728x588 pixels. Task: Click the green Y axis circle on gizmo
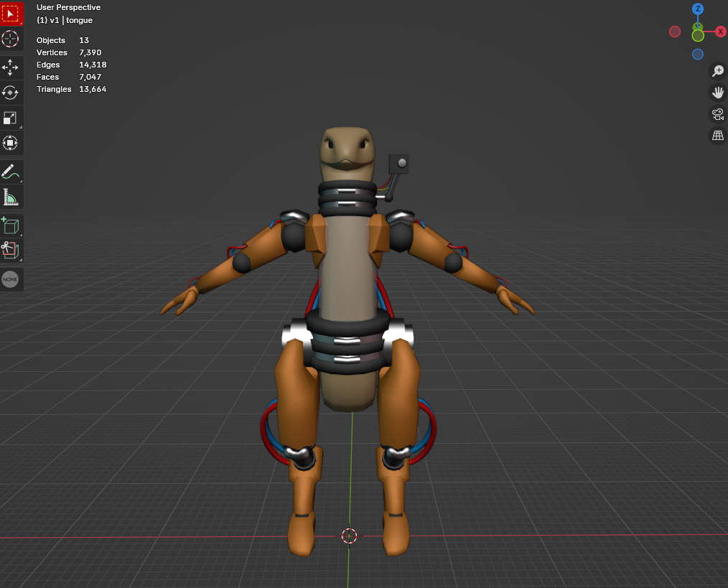click(698, 35)
